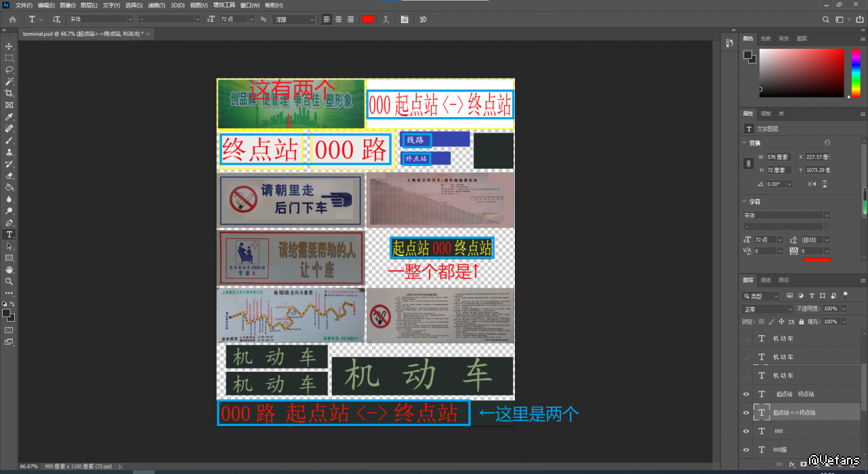The width and height of the screenshot is (868, 474).
Task: Select the Zoom magnifier tool
Action: click(x=9, y=281)
